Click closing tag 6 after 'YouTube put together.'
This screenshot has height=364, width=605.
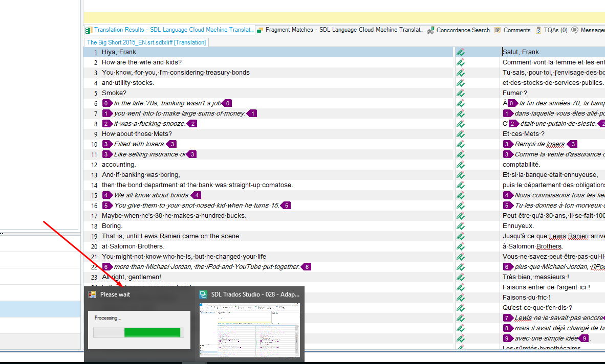pos(307,267)
